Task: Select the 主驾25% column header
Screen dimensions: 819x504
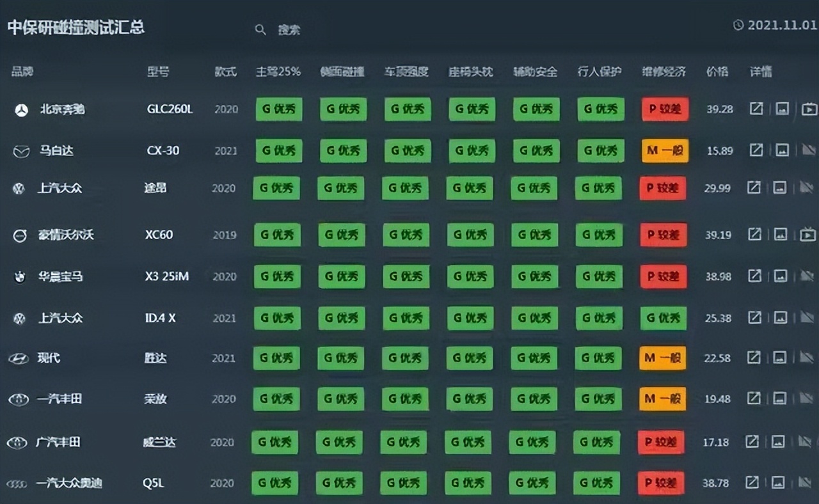Action: click(x=278, y=72)
